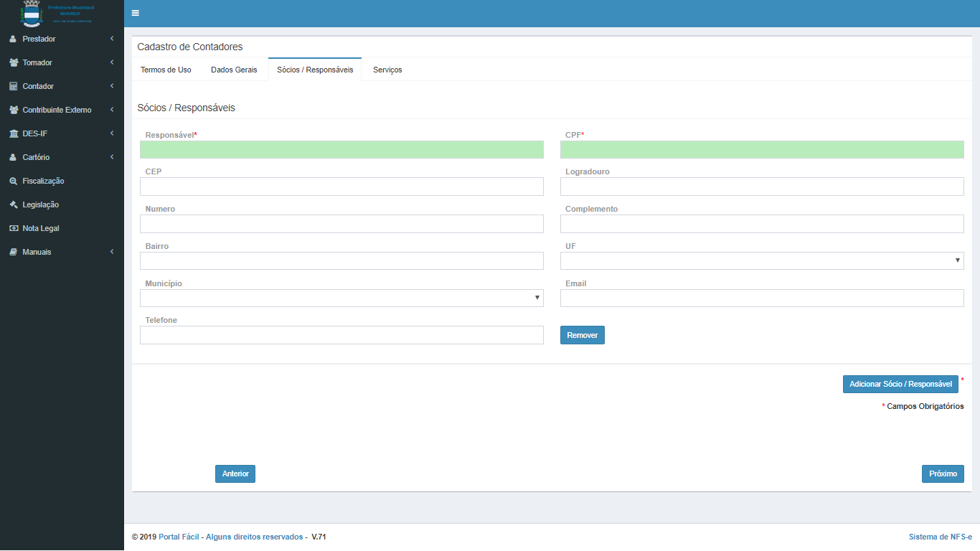Open the Serviços tab

point(387,70)
